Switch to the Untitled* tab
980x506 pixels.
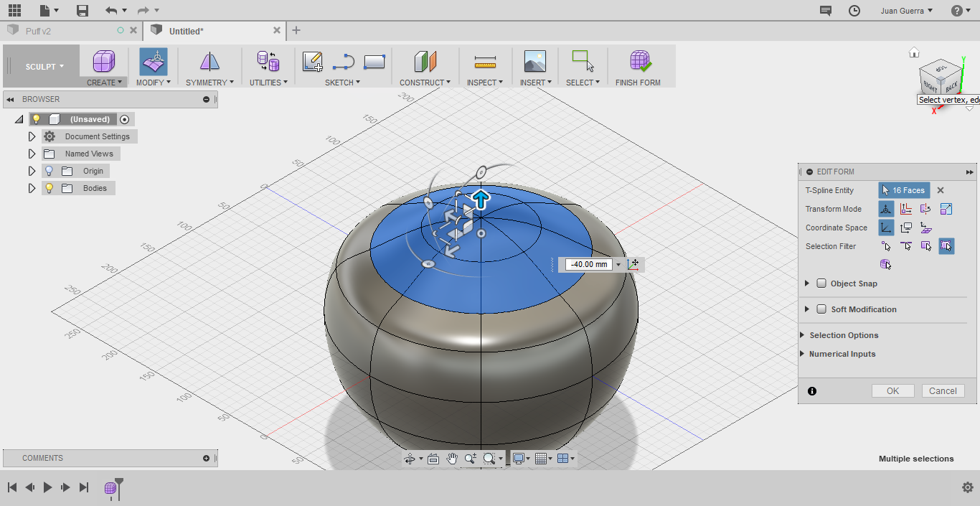pyautogui.click(x=187, y=31)
